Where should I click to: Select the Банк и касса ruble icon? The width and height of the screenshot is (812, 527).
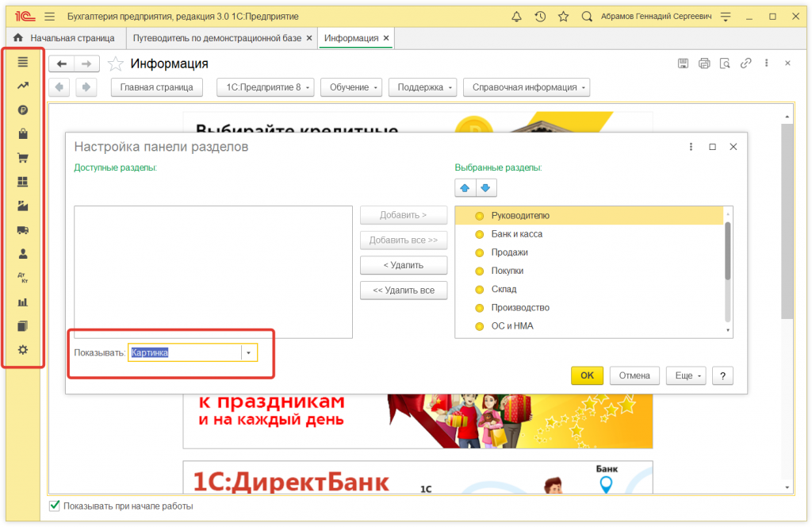[23, 110]
